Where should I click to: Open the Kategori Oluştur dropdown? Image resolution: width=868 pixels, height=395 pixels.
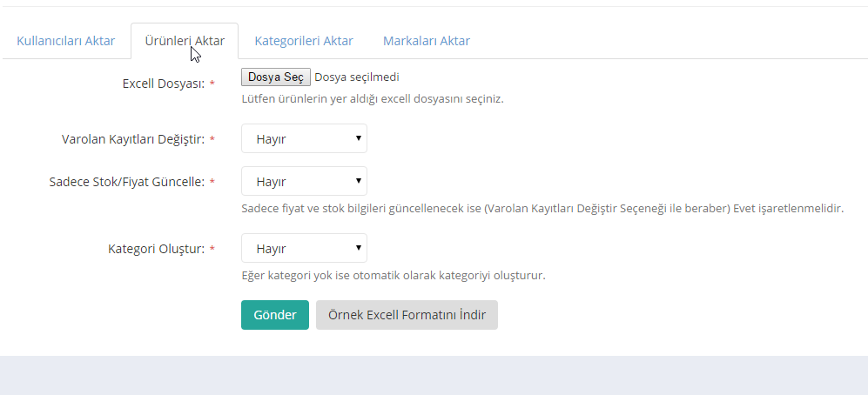coord(304,248)
